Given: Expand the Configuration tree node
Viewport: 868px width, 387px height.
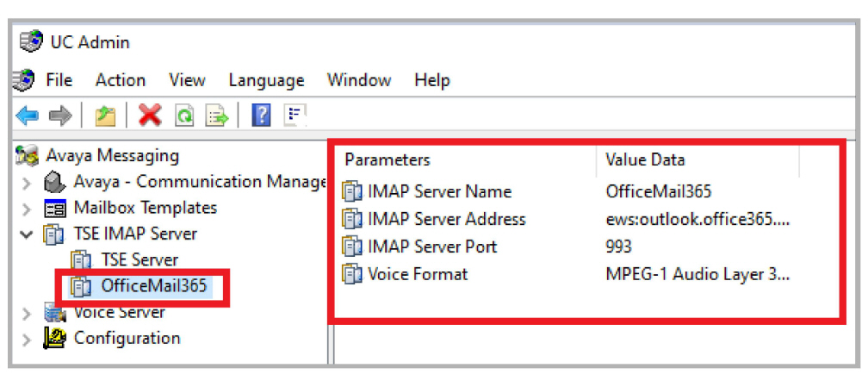Looking at the screenshot, I should tap(26, 339).
